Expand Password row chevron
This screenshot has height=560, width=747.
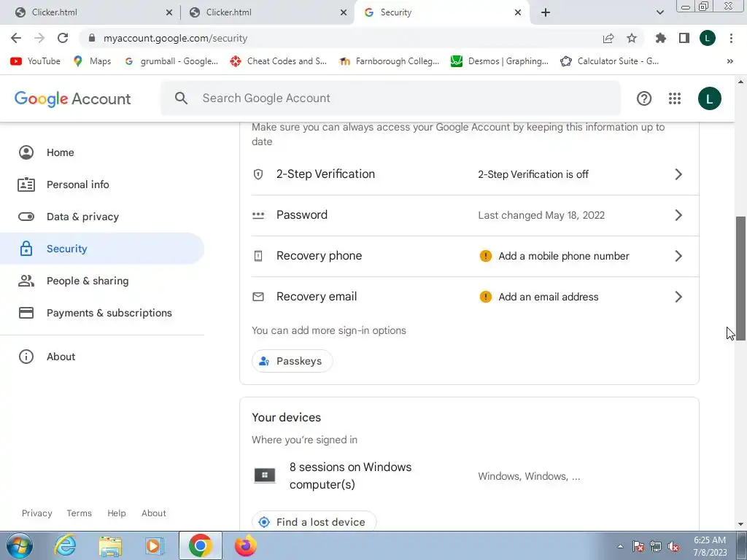point(678,215)
